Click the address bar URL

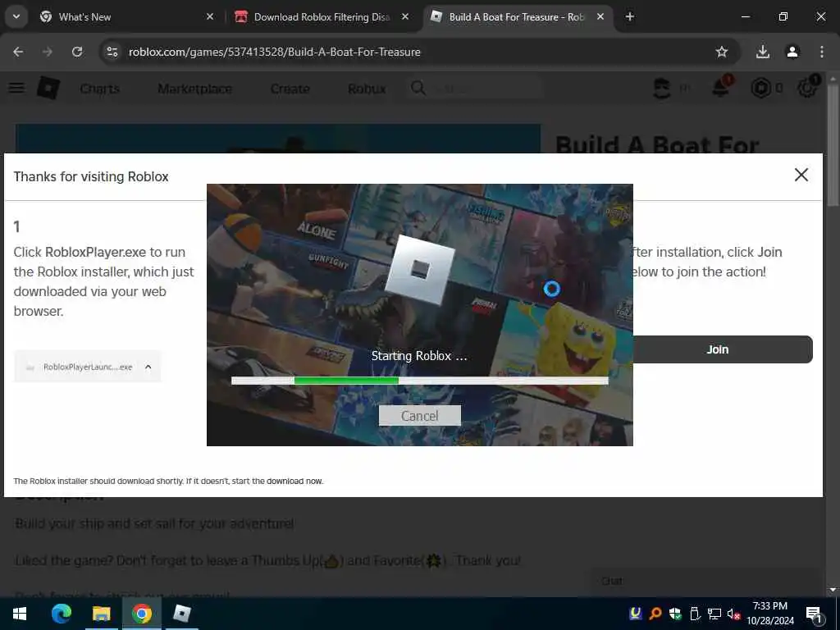pyautogui.click(x=274, y=52)
